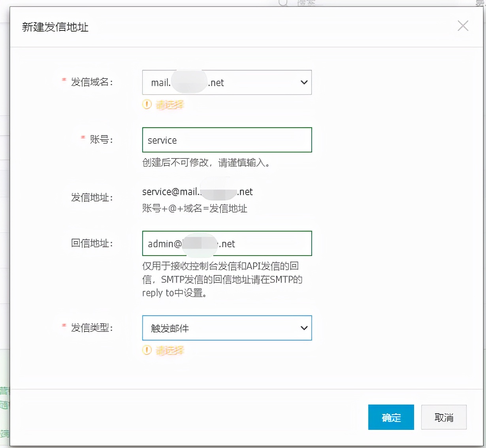
Task: Click the chevron arrow in the 发信类型 box
Action: pyautogui.click(x=304, y=328)
